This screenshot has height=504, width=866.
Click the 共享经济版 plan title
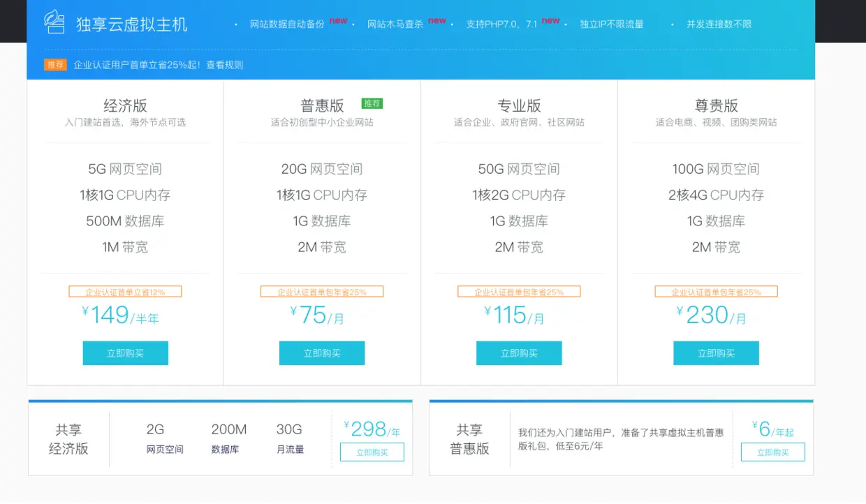click(68, 439)
